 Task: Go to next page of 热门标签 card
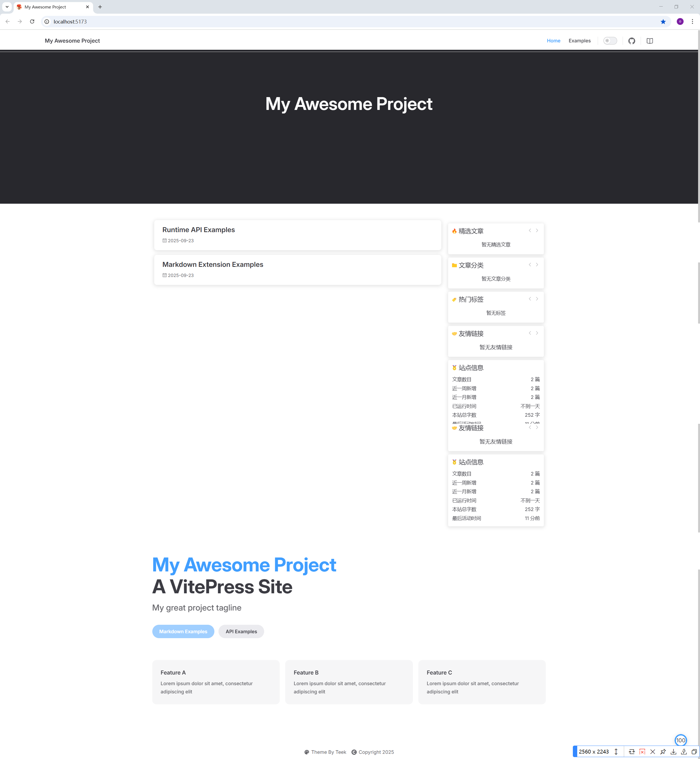[x=537, y=299]
